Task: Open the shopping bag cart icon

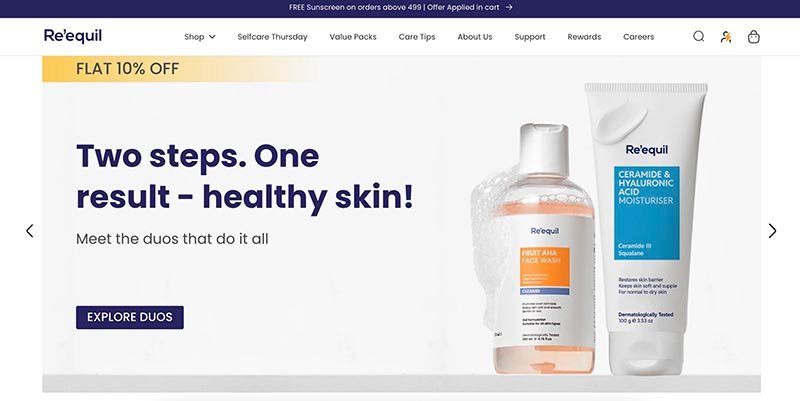Action: (754, 36)
